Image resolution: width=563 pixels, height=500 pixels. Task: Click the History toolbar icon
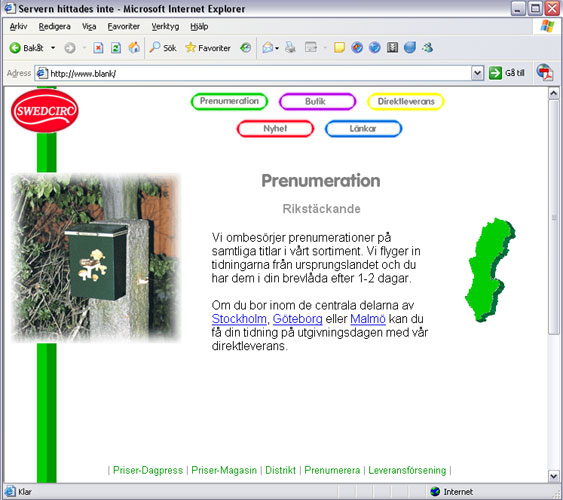click(246, 47)
